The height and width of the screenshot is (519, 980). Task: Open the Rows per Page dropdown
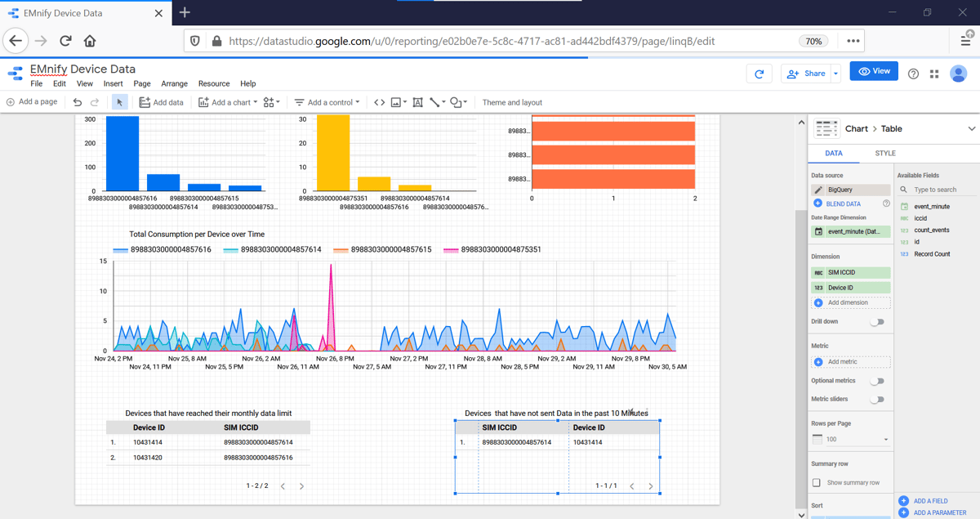[850, 439]
